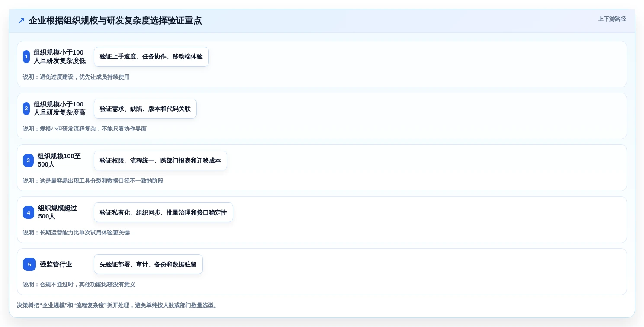Click step number badge 3
The image size is (644, 327).
pyautogui.click(x=28, y=160)
